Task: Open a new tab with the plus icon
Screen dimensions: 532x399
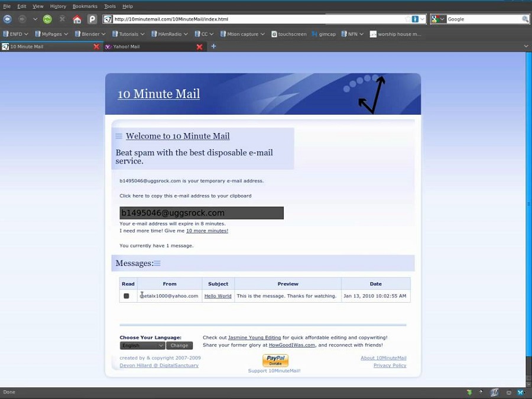Action: pos(213,46)
